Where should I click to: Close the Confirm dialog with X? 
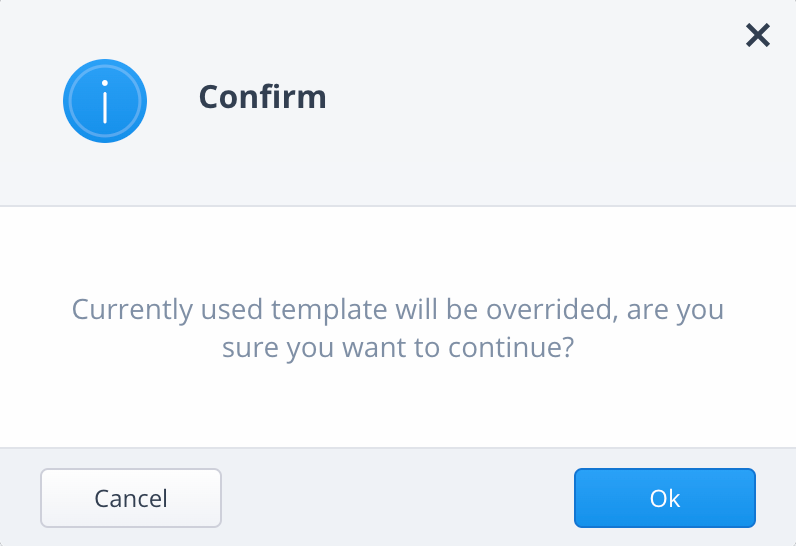click(758, 36)
